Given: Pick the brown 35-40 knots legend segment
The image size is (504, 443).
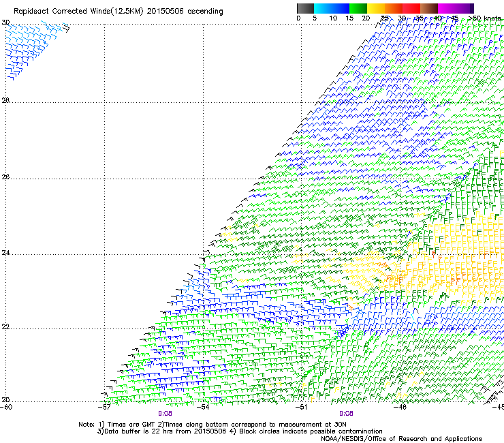Looking at the screenshot, I should pyautogui.click(x=429, y=8).
